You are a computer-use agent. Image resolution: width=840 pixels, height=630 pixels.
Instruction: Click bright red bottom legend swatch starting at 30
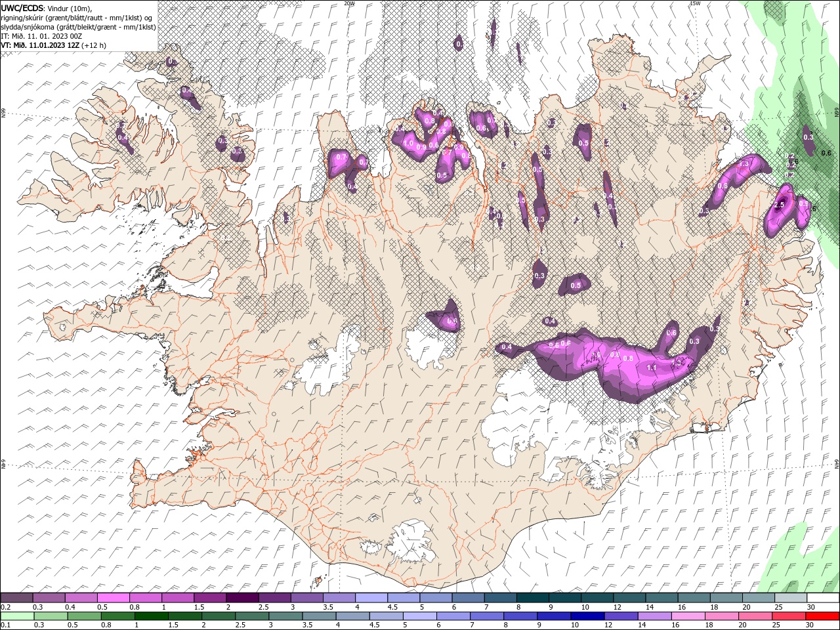click(x=822, y=616)
